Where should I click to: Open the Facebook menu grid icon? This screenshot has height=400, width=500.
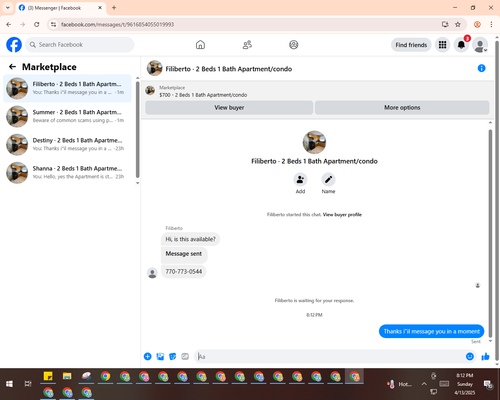tap(442, 45)
